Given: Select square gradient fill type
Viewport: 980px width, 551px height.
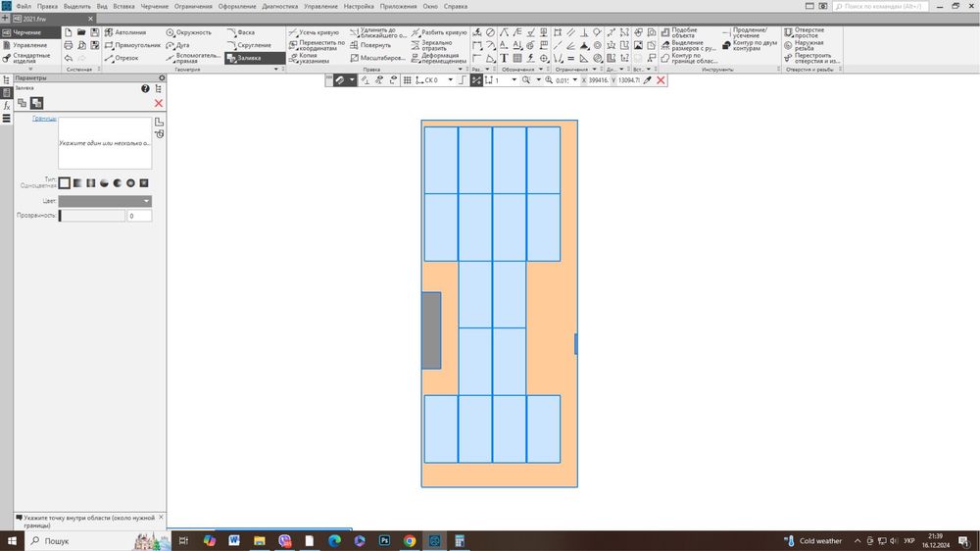Looking at the screenshot, I should (x=144, y=183).
